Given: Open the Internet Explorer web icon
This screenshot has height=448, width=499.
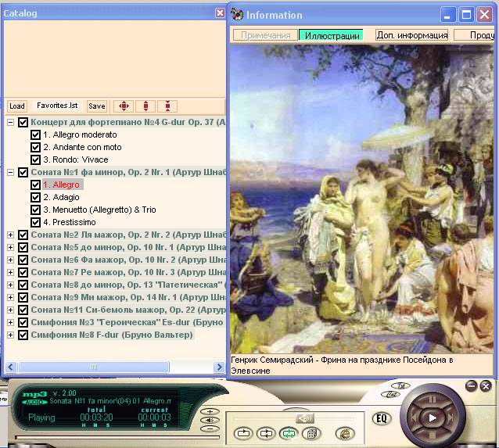Looking at the screenshot, I should [x=345, y=433].
